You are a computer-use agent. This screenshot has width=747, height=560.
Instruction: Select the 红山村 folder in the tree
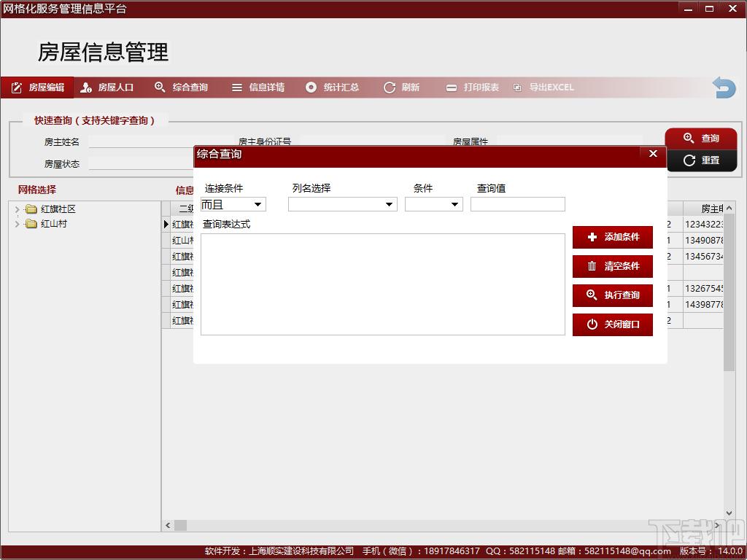click(46, 224)
